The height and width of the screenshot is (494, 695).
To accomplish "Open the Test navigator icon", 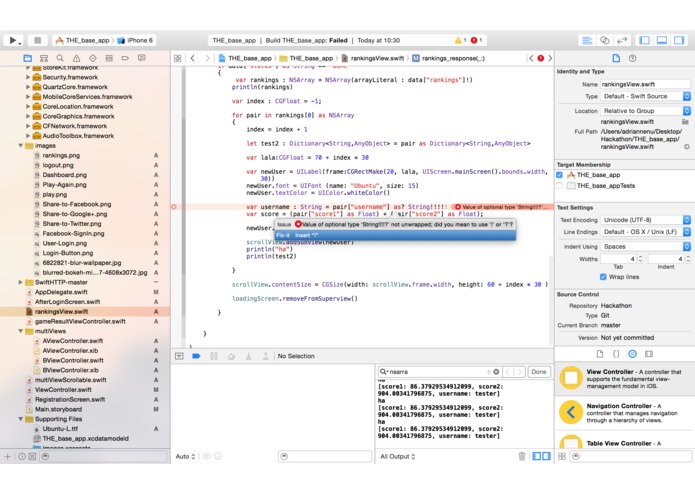I will pos(93,58).
